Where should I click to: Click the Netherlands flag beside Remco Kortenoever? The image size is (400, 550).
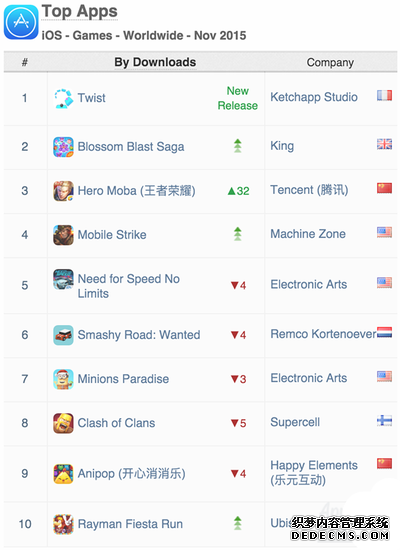pyautogui.click(x=385, y=332)
